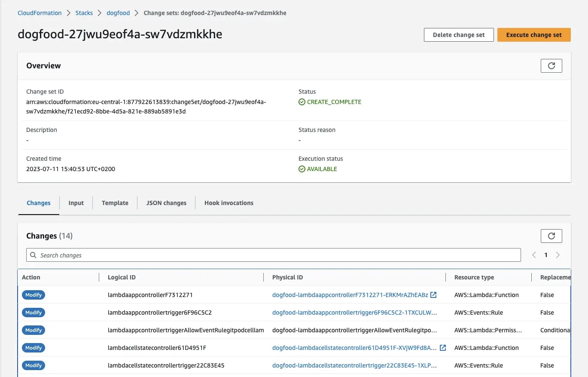The width and height of the screenshot is (588, 377).
Task: Open the dogfood stack breadcrumb
Action: (118, 13)
